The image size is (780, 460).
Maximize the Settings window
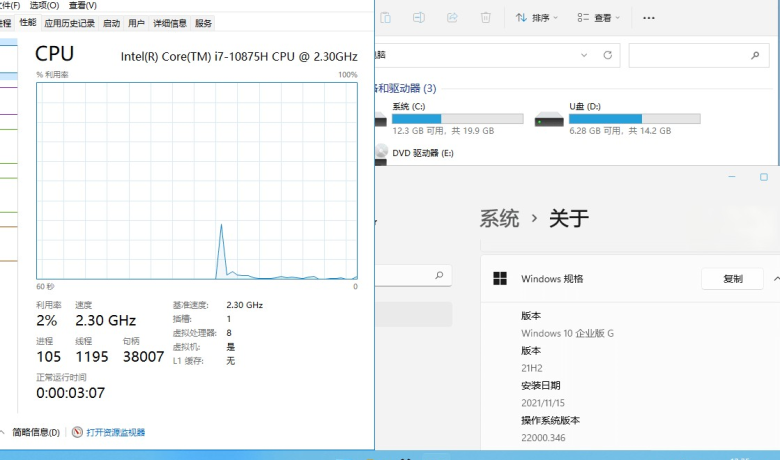pyautogui.click(x=764, y=177)
